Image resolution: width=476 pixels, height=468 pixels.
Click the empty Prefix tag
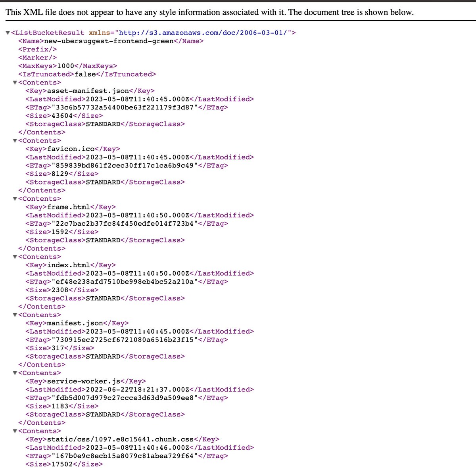tap(37, 49)
